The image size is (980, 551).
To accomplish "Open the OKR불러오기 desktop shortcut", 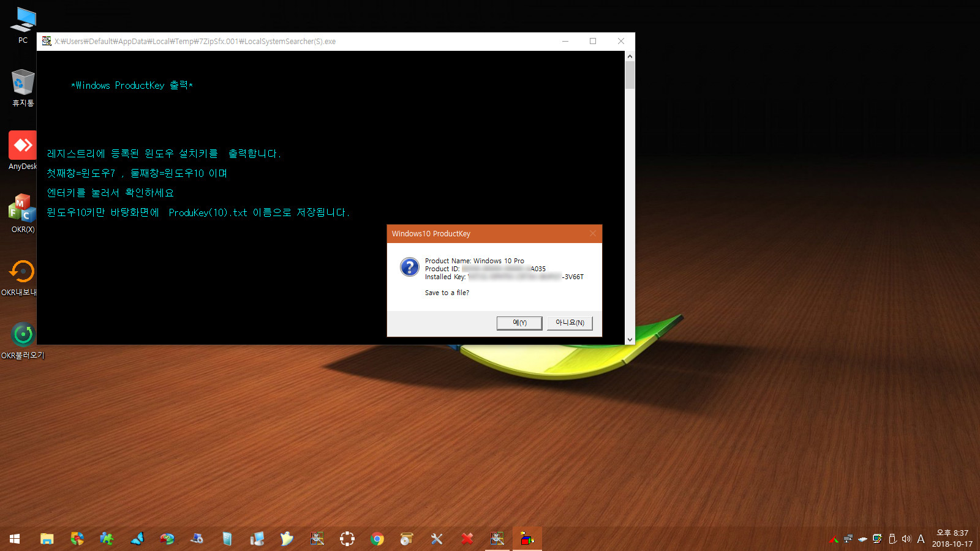I will [x=23, y=340].
